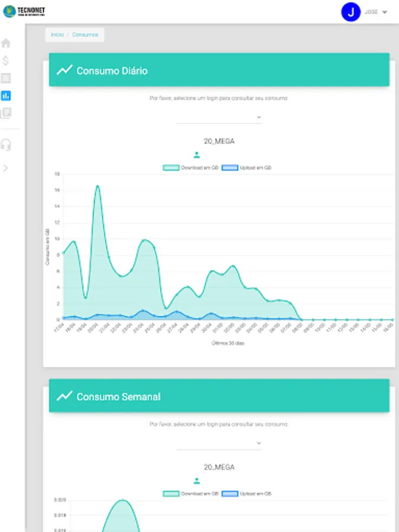This screenshot has height=532, width=399.
Task: Open the headset support icon
Action: (6, 145)
